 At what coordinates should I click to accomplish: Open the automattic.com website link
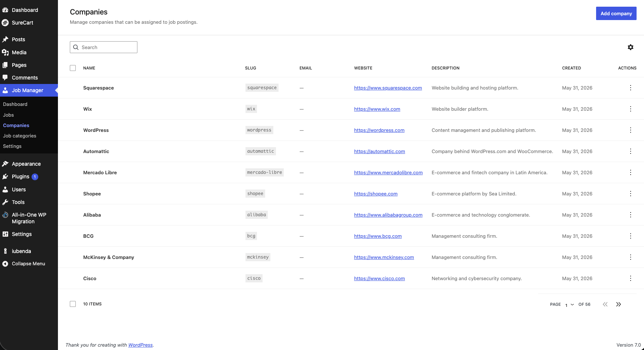379,151
